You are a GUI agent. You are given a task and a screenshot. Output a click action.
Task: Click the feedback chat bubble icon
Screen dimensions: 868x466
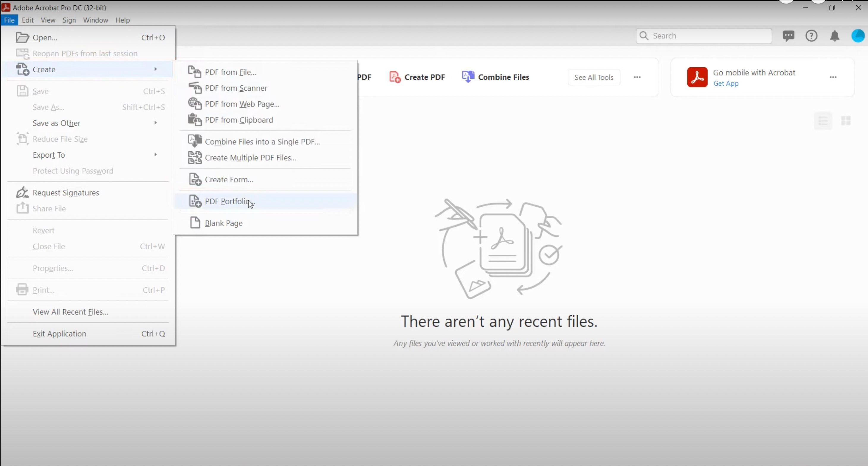pos(789,36)
